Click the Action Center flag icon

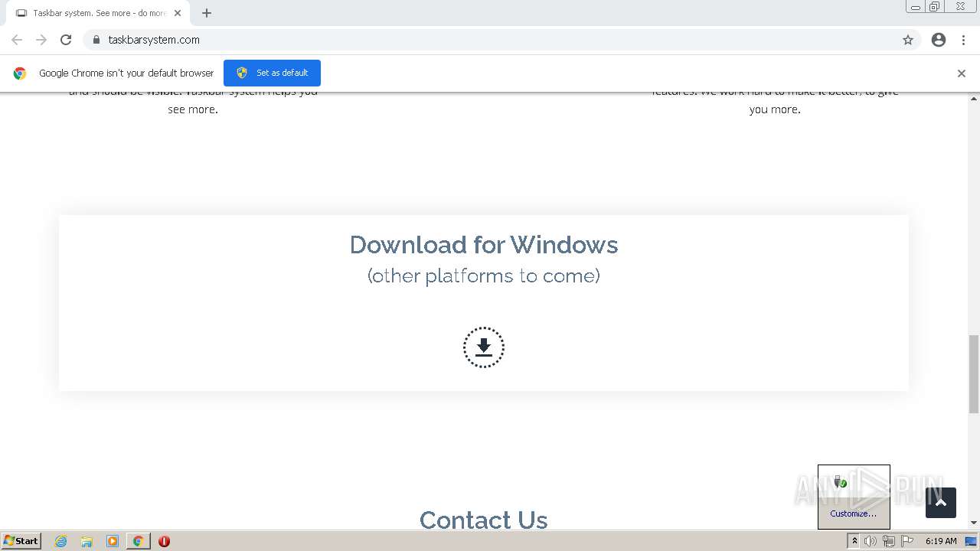click(907, 541)
